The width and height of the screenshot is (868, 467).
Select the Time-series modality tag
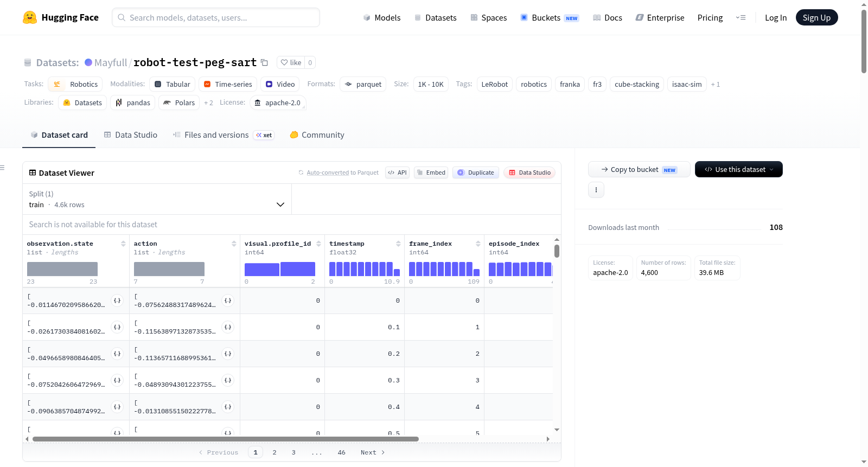pos(228,84)
